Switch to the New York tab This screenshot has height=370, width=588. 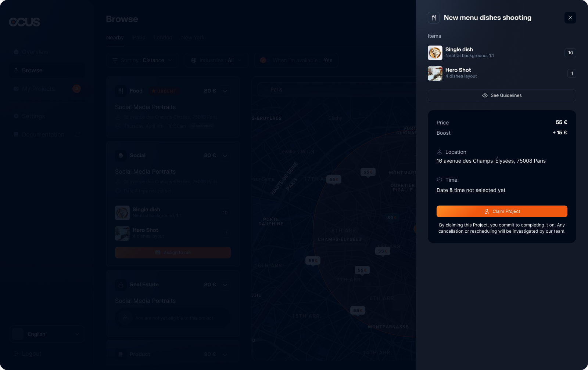(x=193, y=37)
